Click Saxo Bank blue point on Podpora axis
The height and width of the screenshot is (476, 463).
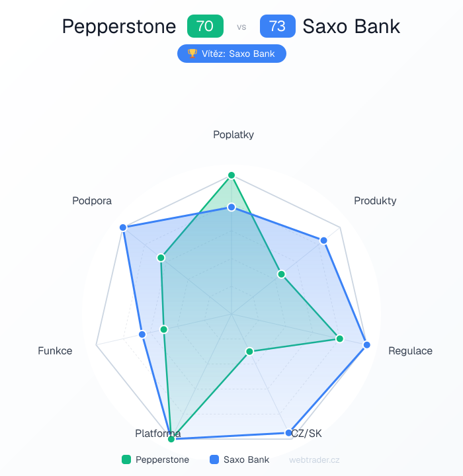click(123, 227)
